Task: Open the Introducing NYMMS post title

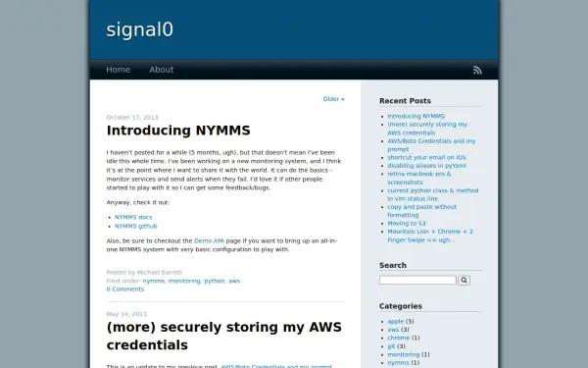Action: [178, 131]
